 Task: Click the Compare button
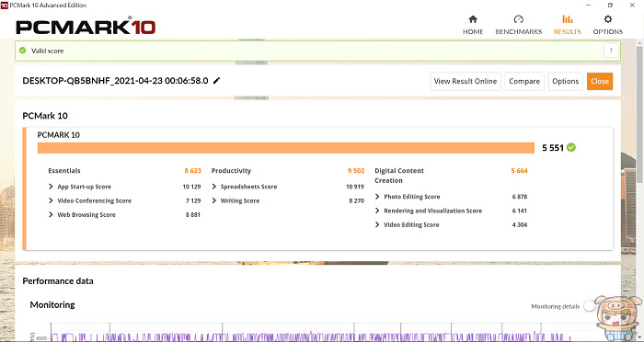point(524,81)
